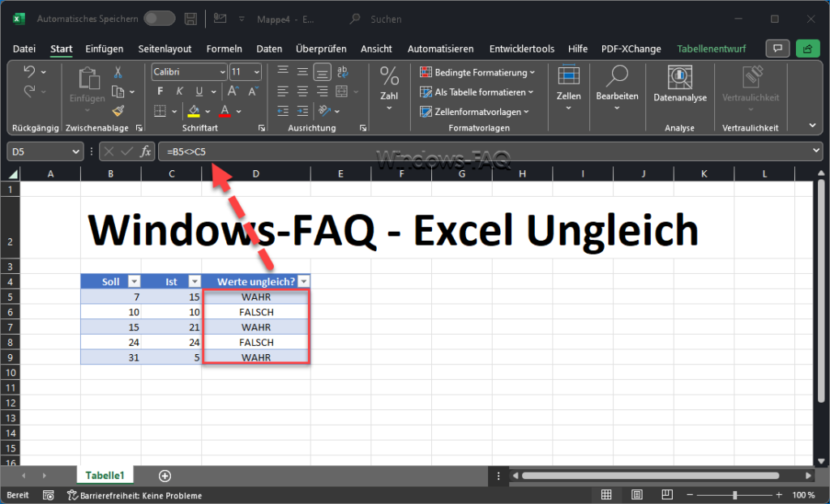Open Zahl number format menu

[389, 88]
